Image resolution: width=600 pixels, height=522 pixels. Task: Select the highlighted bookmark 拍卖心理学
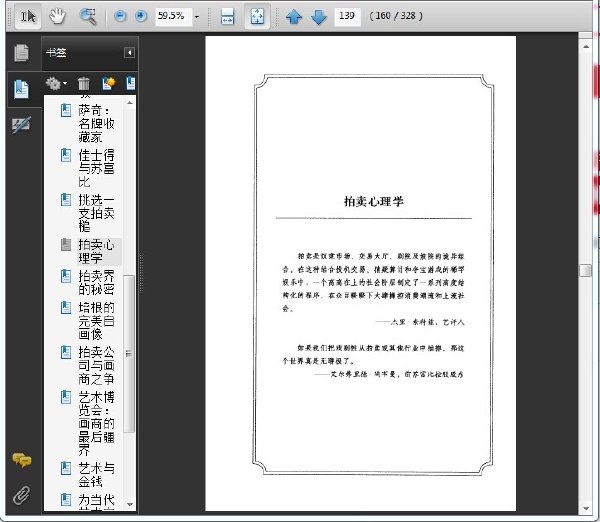click(x=96, y=251)
